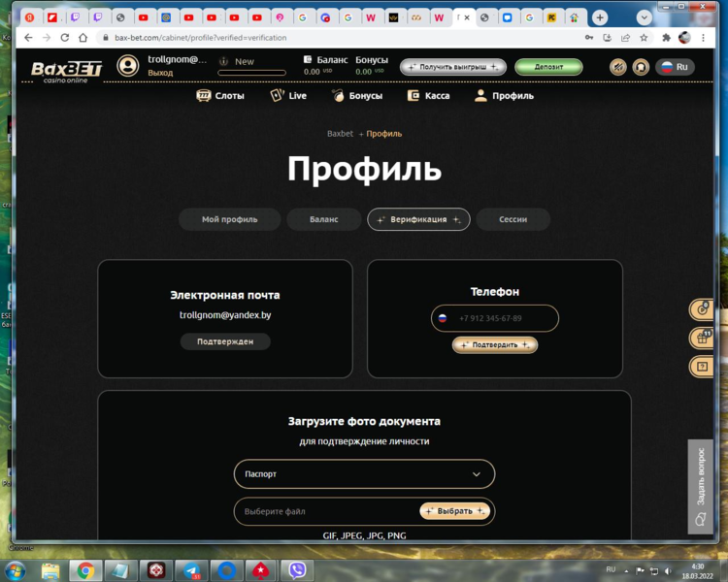This screenshot has width=728, height=582.
Task: Open the phone country flag selector
Action: (443, 318)
